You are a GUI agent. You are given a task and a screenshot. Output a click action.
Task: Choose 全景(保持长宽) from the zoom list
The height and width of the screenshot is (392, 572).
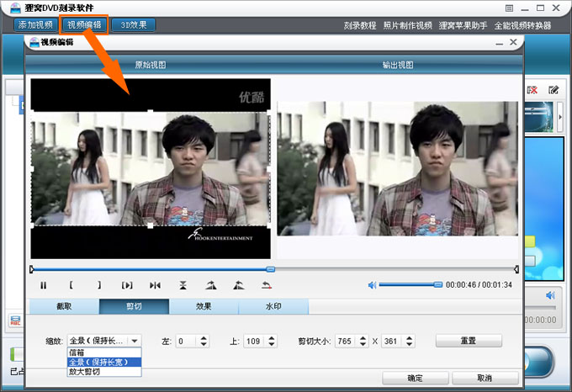104,362
